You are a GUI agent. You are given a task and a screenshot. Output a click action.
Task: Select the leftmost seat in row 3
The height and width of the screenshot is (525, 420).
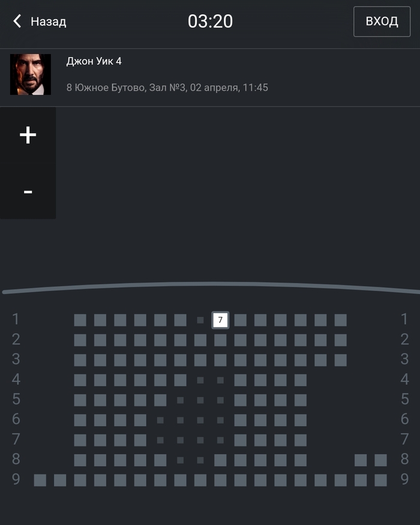[80, 360]
